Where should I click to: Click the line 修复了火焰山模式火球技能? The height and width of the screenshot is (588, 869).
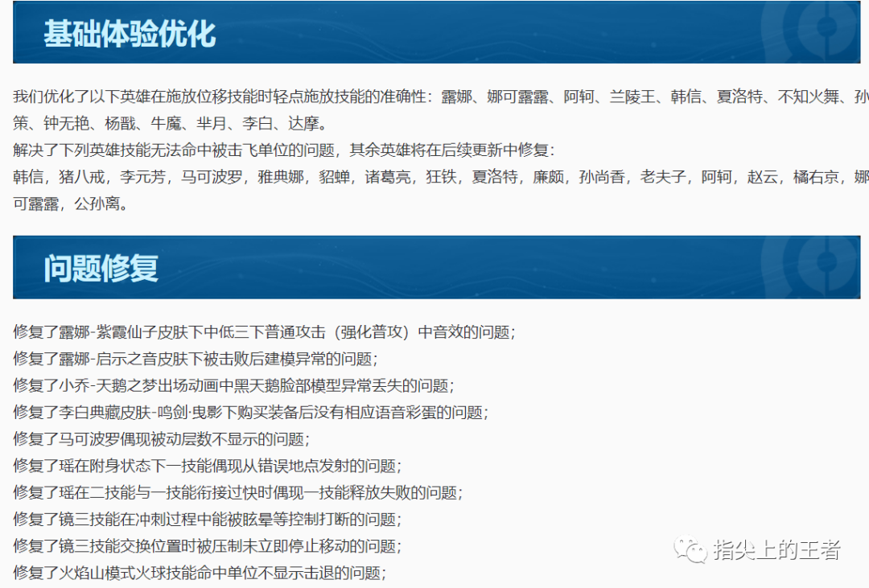pyautogui.click(x=200, y=573)
